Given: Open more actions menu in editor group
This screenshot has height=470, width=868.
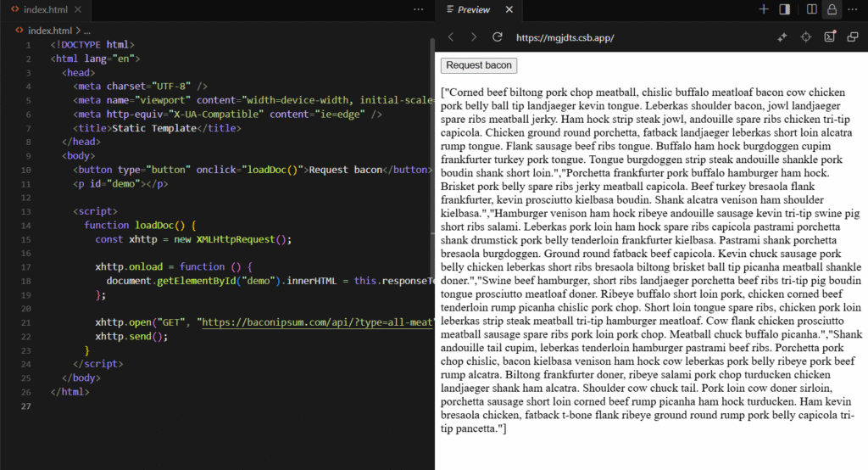Looking at the screenshot, I should click(418, 9).
